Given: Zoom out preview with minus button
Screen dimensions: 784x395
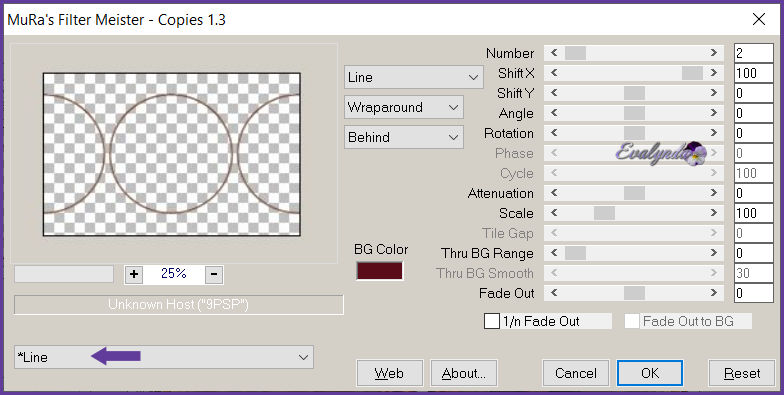Looking at the screenshot, I should point(214,274).
